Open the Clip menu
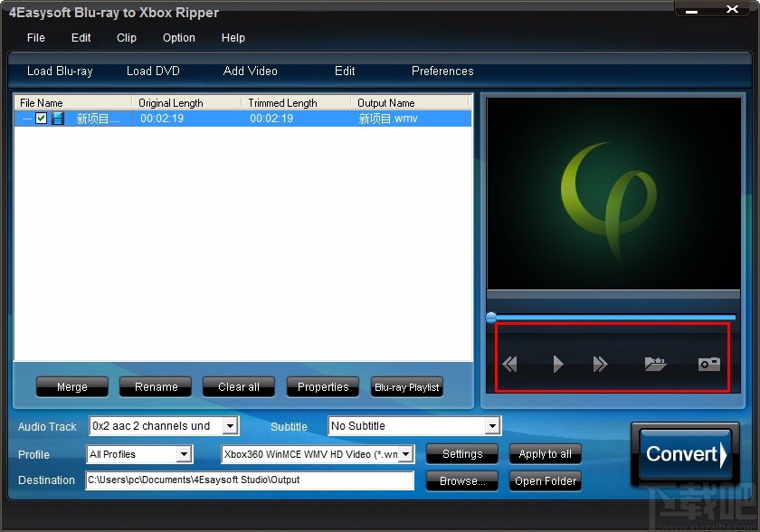Screen dimensions: 760x532 click(x=126, y=38)
